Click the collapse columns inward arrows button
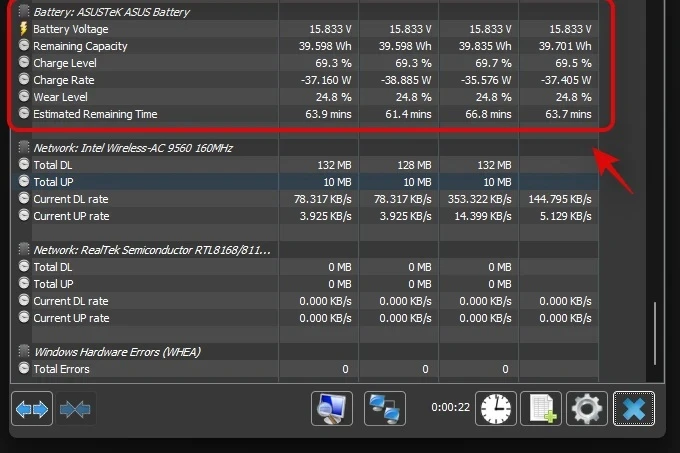This screenshot has height=453, width=680. [x=76, y=409]
